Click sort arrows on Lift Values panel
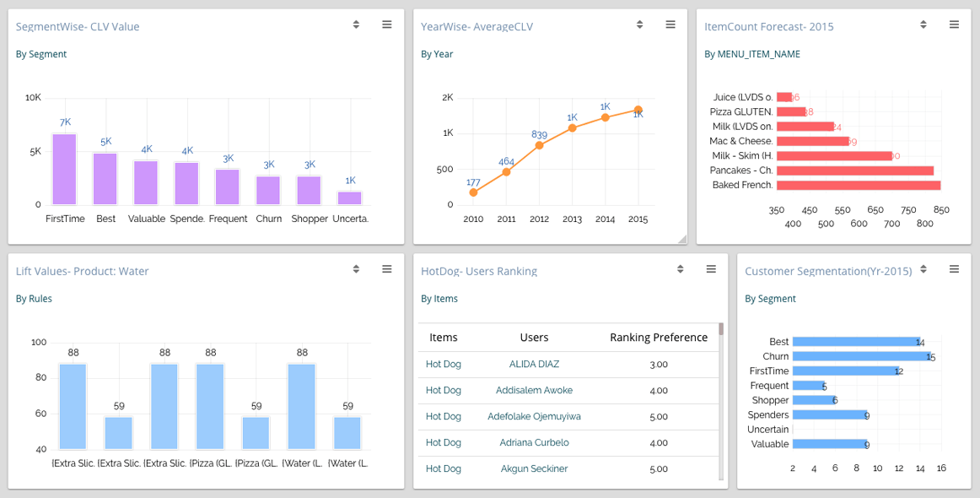The height and width of the screenshot is (498, 980). pyautogui.click(x=357, y=269)
